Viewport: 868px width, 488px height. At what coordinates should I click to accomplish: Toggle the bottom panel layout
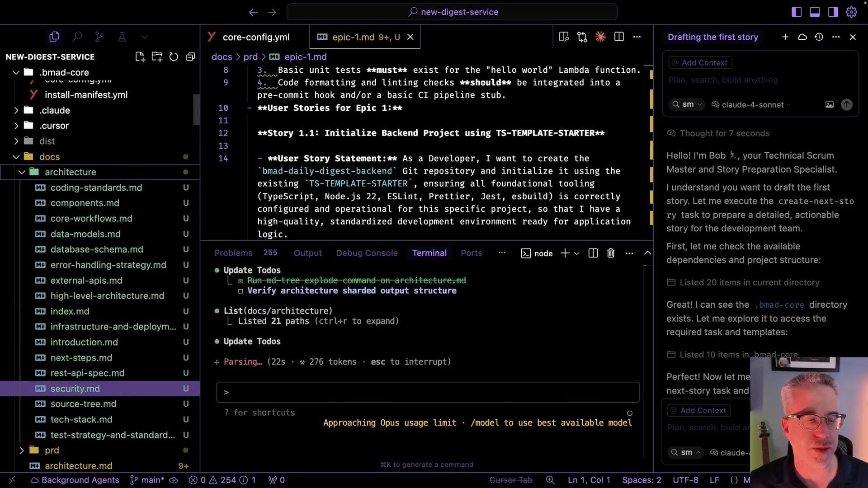click(815, 12)
